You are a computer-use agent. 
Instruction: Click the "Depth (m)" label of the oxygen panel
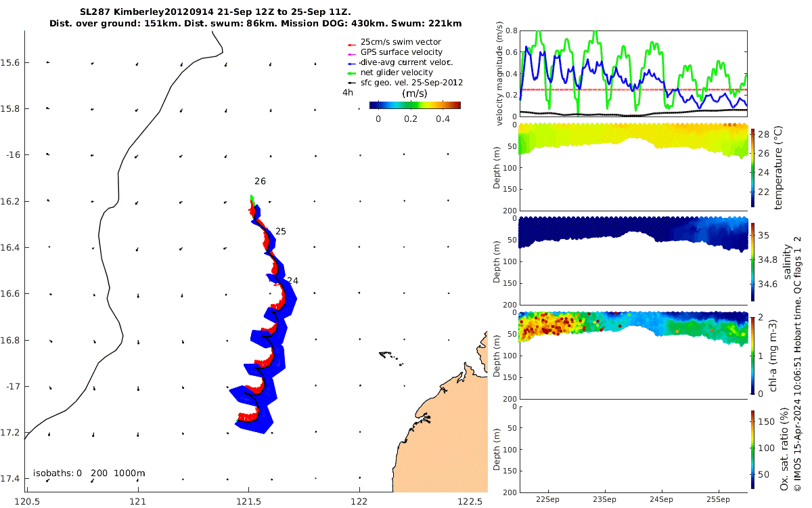click(497, 448)
